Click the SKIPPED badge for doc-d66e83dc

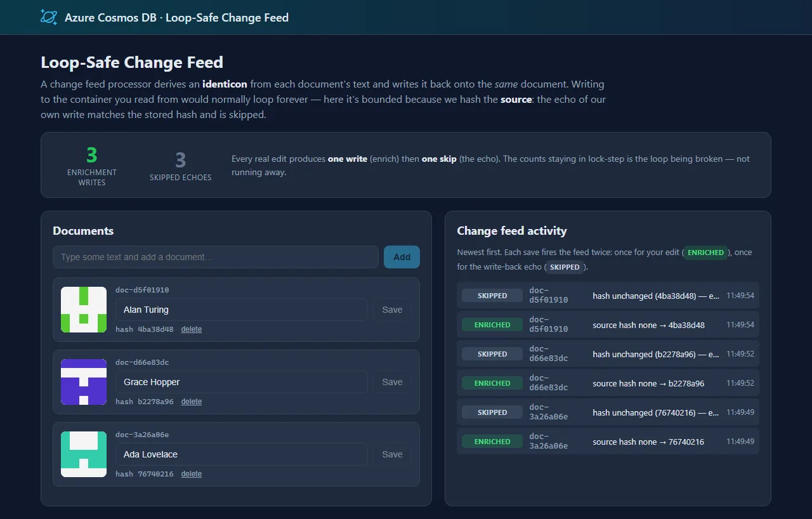pos(492,354)
